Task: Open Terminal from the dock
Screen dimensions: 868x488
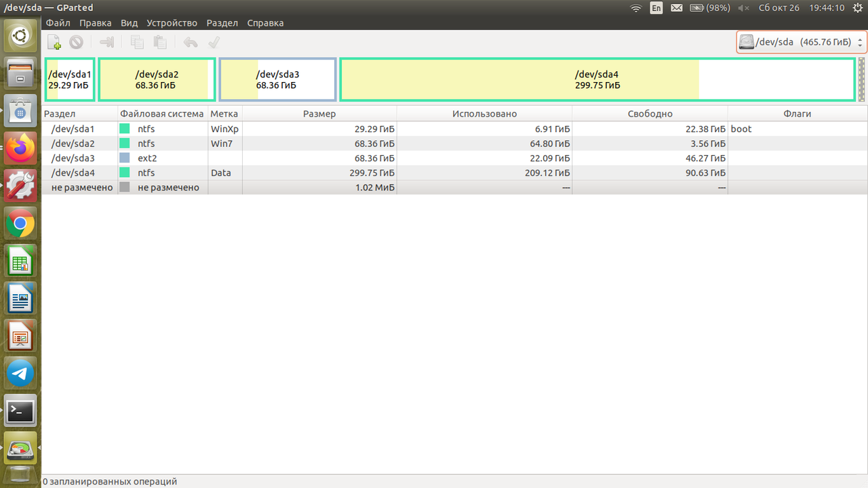Action: [20, 411]
